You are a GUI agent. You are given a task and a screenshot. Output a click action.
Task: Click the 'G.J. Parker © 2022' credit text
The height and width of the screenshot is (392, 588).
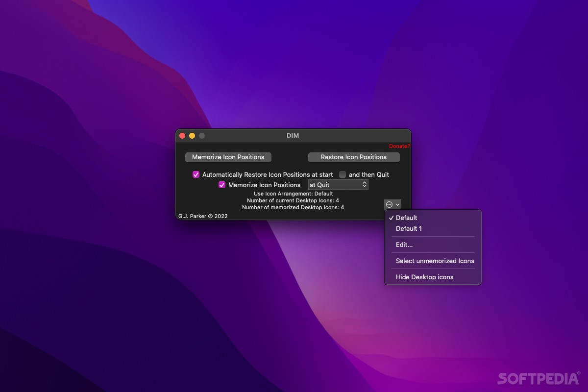(x=203, y=216)
